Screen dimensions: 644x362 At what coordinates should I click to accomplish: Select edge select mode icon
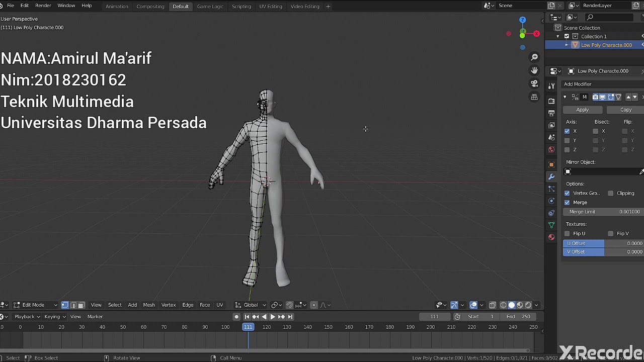(73, 305)
